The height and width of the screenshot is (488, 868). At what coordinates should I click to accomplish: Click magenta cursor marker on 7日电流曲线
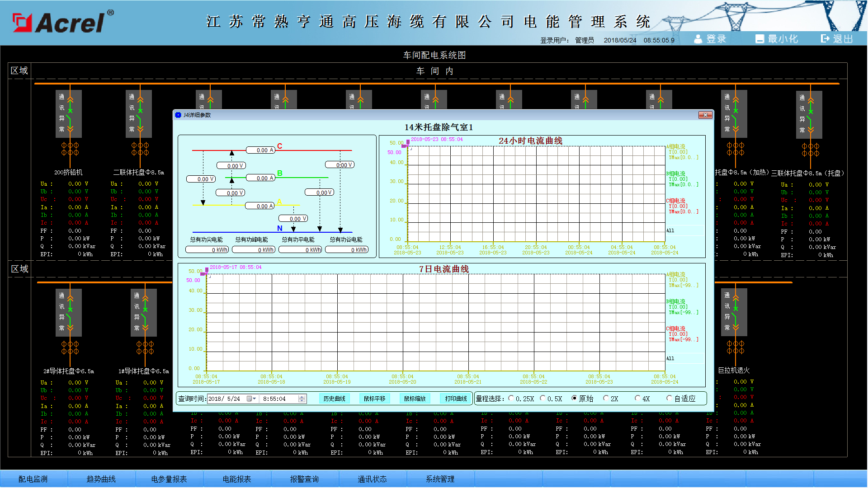coord(205,272)
